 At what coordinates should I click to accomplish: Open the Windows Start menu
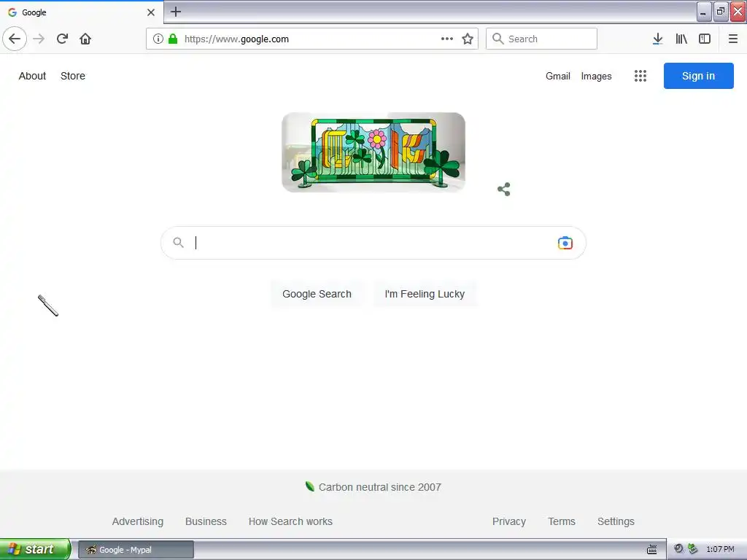click(35, 549)
